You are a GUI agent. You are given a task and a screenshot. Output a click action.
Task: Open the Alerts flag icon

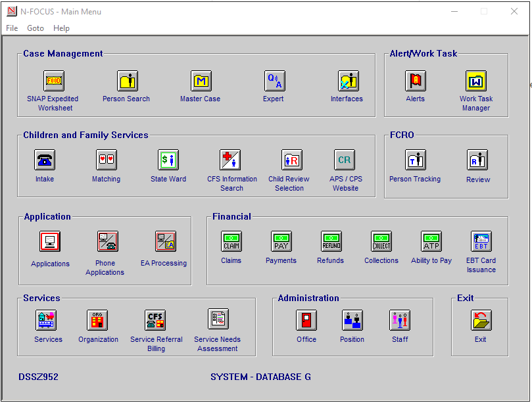[x=415, y=81]
